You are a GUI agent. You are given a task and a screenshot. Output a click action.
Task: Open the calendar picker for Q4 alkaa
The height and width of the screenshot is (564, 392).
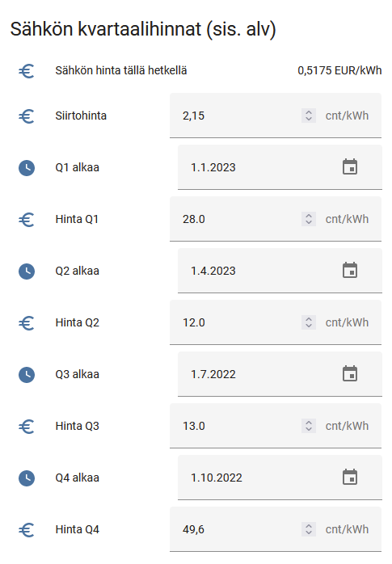pyautogui.click(x=349, y=477)
